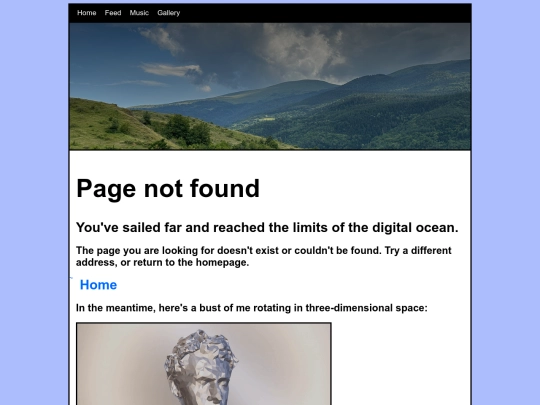
Task: Click the empty black navigation bar area
Action: 324,13
